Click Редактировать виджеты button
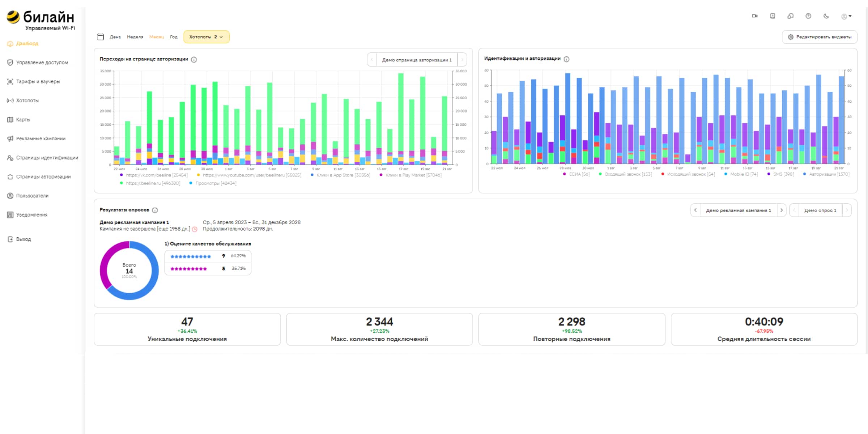 (x=820, y=37)
